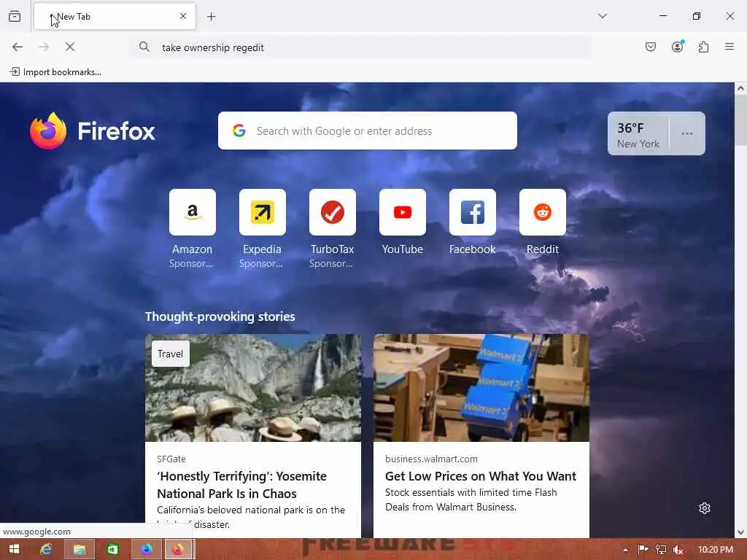The image size is (747, 560).
Task: Click the forward navigation arrow
Action: point(44,47)
